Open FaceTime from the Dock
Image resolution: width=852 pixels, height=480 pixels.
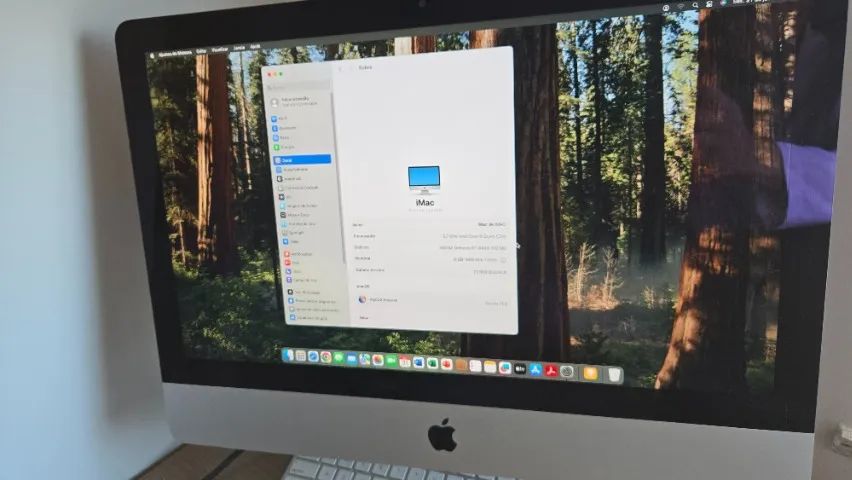tap(391, 360)
